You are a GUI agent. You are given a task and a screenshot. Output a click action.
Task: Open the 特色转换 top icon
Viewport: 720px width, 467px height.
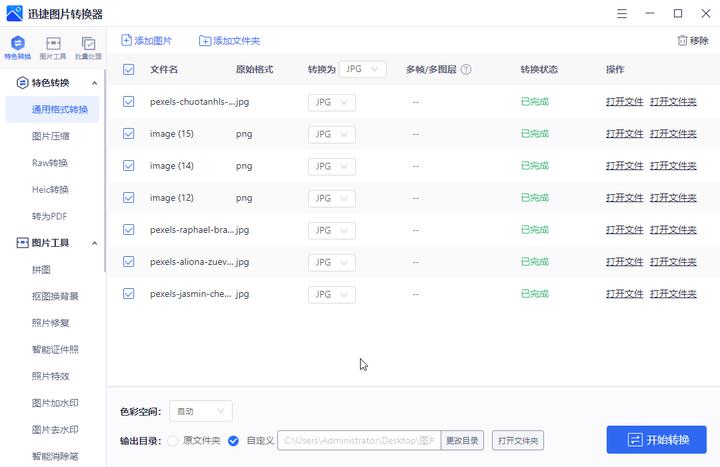[x=17, y=48]
